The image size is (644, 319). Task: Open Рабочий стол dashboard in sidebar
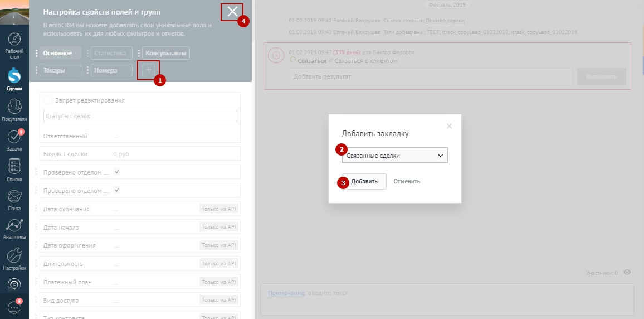[14, 42]
